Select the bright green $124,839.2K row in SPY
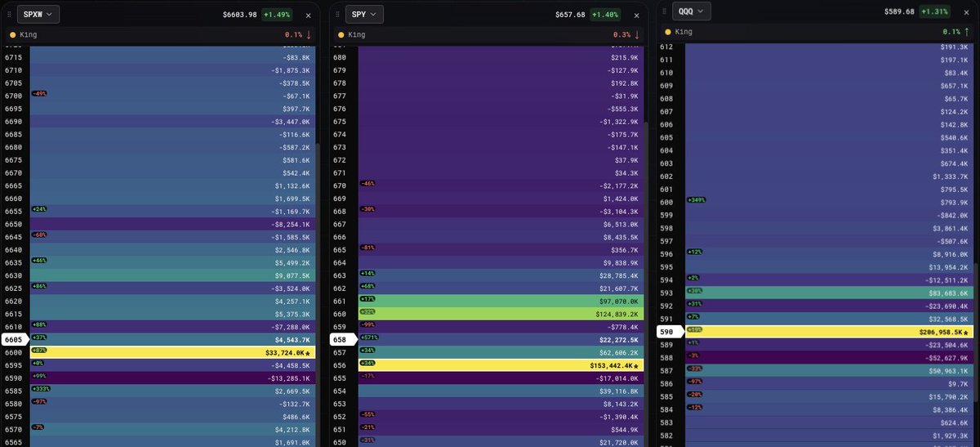 [501, 314]
